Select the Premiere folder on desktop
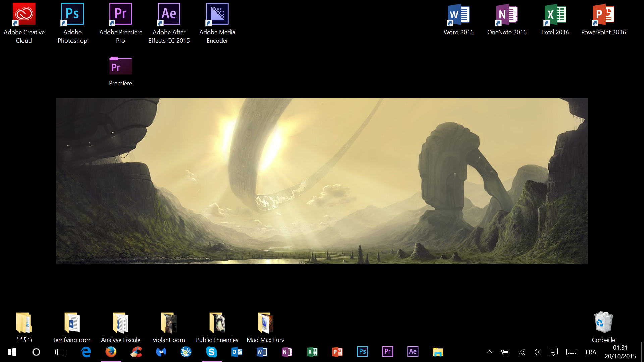Viewport: 644px width, 362px height. (x=121, y=71)
